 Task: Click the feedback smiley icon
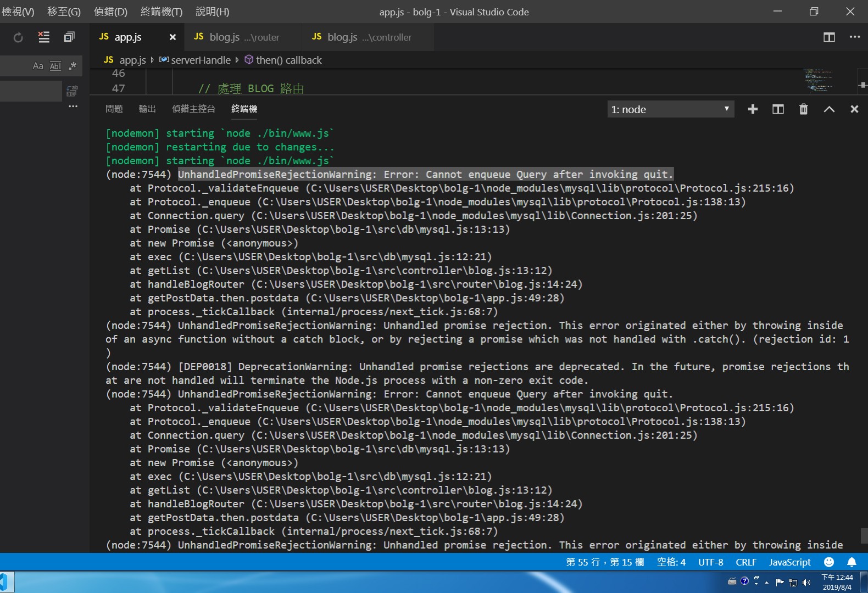(829, 562)
